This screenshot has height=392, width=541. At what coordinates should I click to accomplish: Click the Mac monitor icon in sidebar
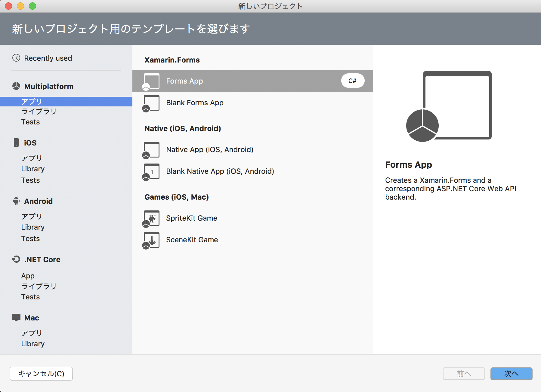tap(16, 317)
